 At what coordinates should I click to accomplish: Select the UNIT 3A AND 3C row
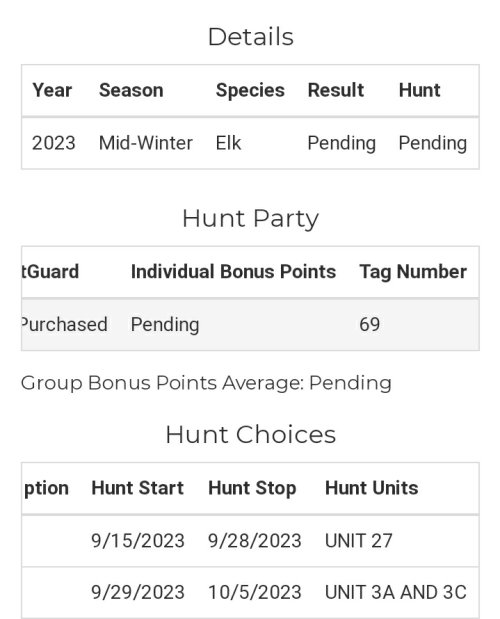(x=250, y=593)
